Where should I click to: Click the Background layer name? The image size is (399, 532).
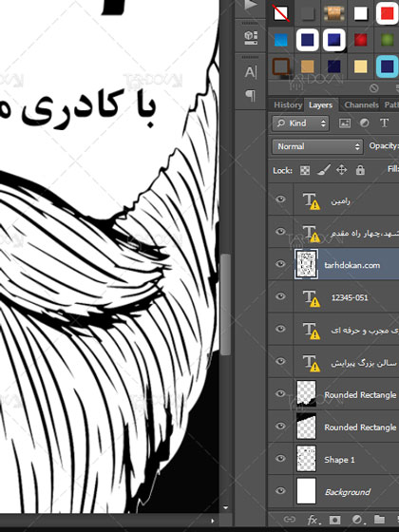[348, 492]
